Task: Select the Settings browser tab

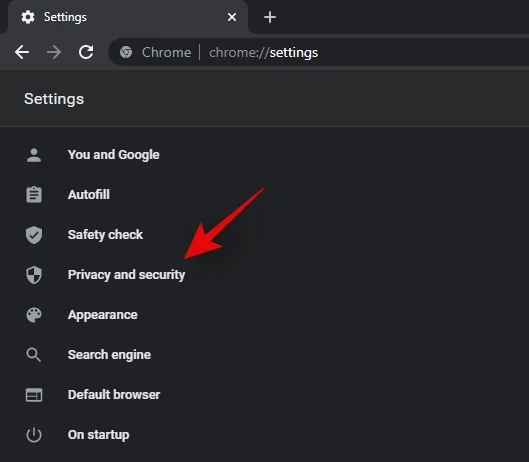Action: 128,17
